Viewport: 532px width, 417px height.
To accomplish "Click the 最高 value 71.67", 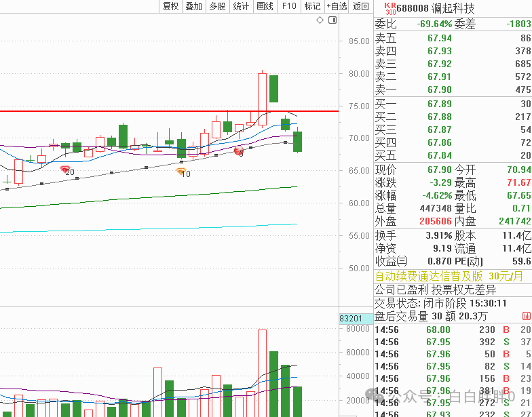I will click(519, 182).
